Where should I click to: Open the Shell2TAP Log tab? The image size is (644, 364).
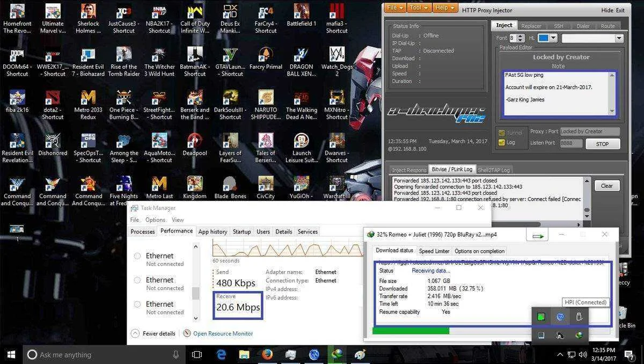(x=494, y=170)
